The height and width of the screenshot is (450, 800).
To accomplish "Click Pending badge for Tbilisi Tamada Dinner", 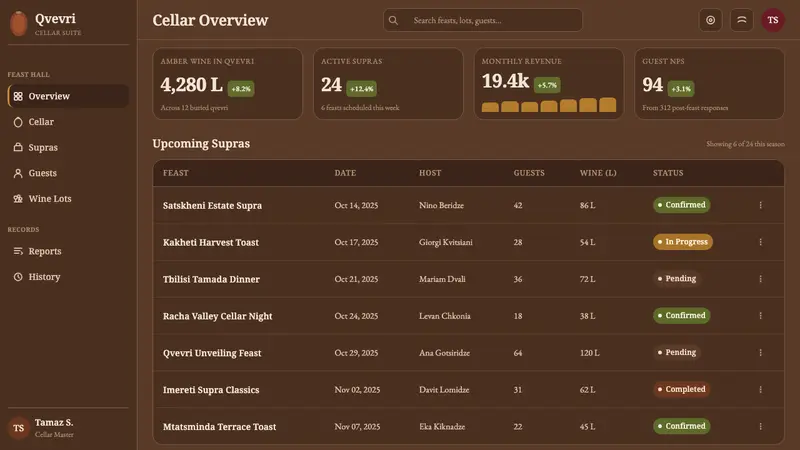I will [x=678, y=279].
